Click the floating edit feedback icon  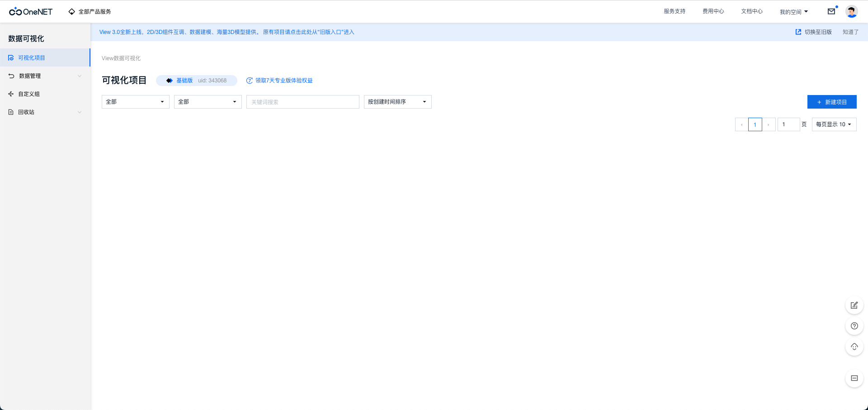[x=854, y=305]
